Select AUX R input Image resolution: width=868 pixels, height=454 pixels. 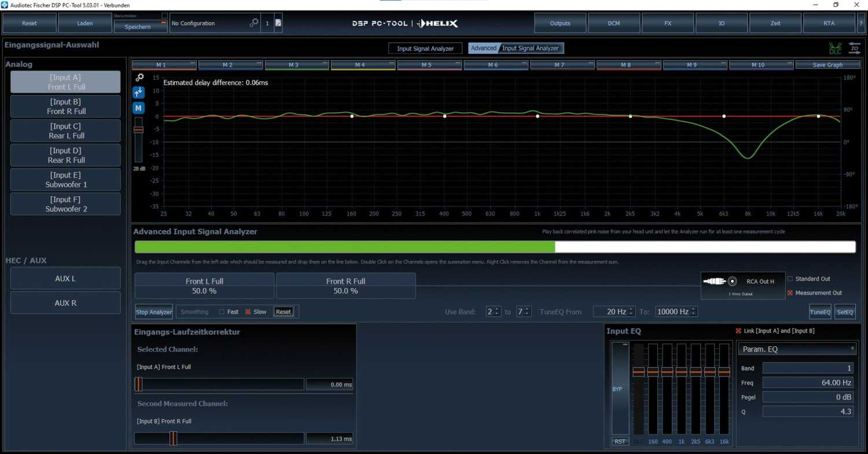coord(65,303)
